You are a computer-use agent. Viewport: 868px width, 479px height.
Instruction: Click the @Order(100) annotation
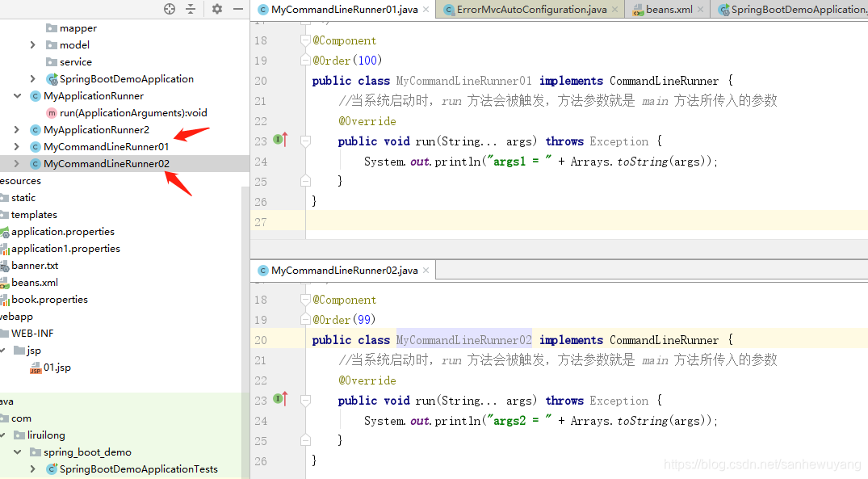(x=347, y=61)
